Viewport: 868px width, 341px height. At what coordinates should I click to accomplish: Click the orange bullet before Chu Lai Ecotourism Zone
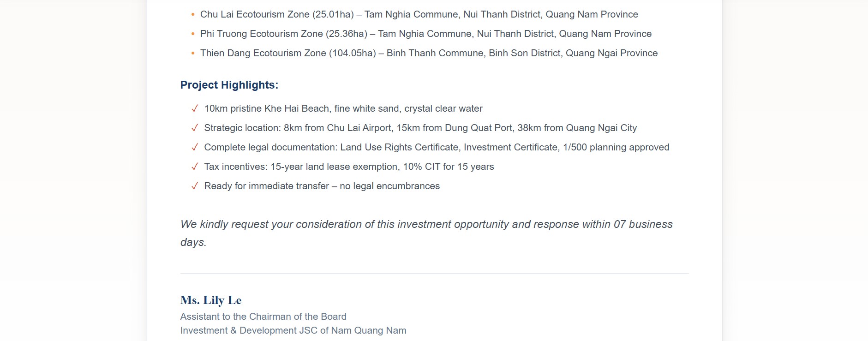pyautogui.click(x=193, y=15)
